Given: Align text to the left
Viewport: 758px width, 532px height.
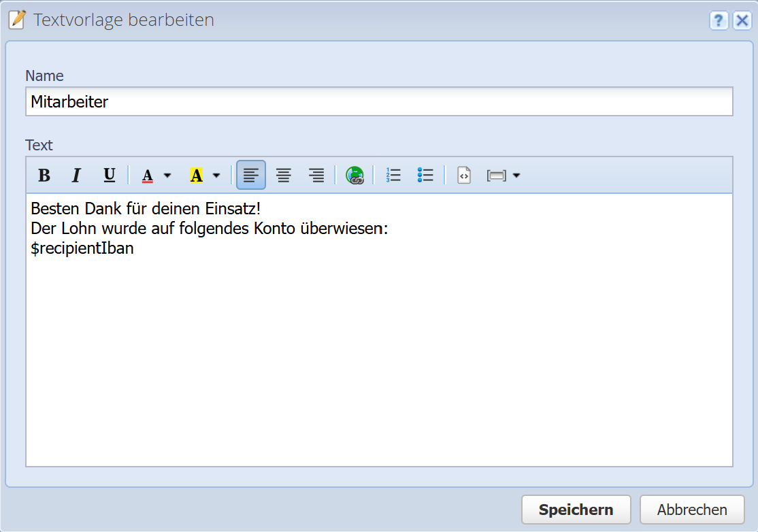Looking at the screenshot, I should pyautogui.click(x=251, y=176).
